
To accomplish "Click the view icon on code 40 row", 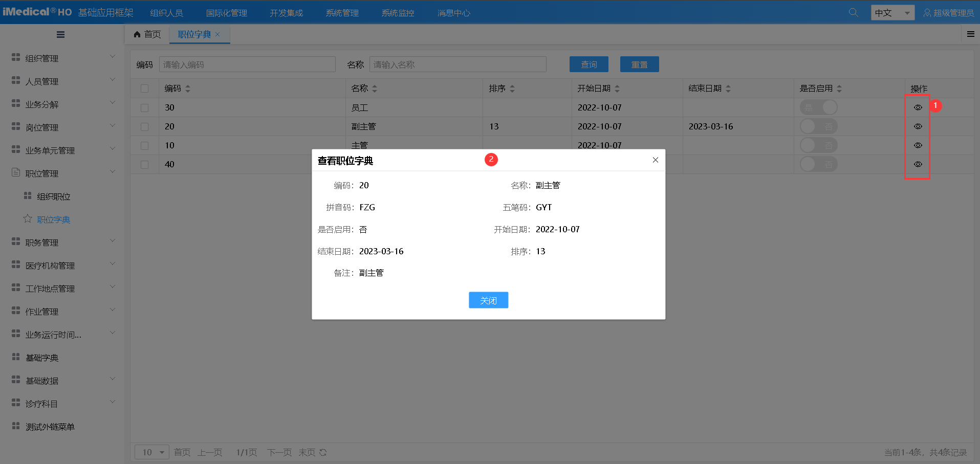I will [x=918, y=164].
